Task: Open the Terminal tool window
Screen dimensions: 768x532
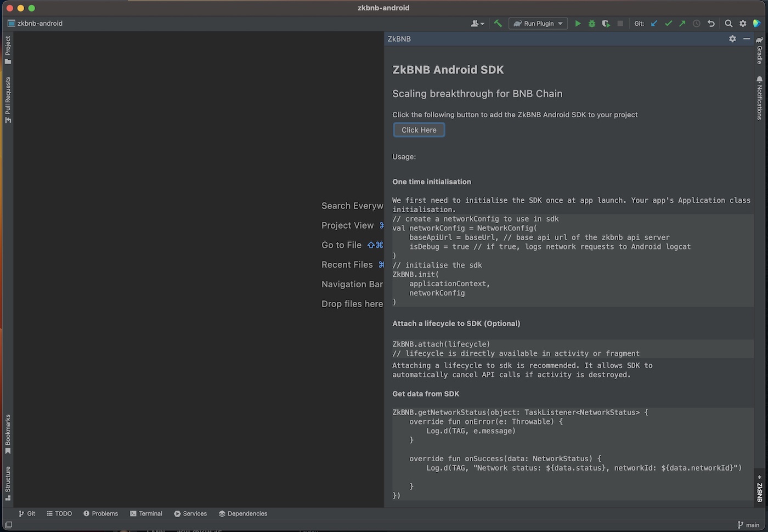Action: 146,513
